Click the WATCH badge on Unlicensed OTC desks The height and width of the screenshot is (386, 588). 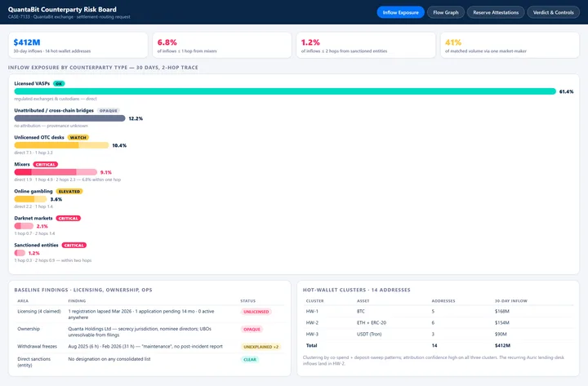[x=78, y=138]
